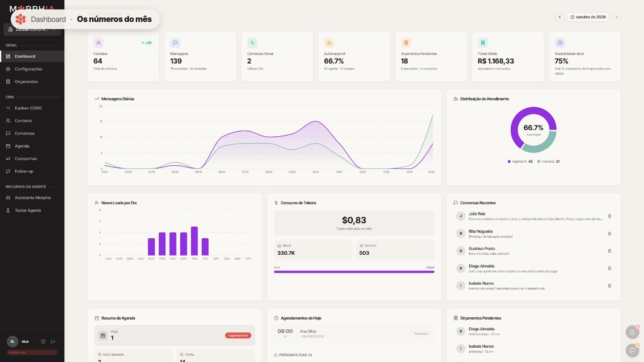
Task: Click the Agendamentos de Hoje clock icon
Action: [276, 318]
